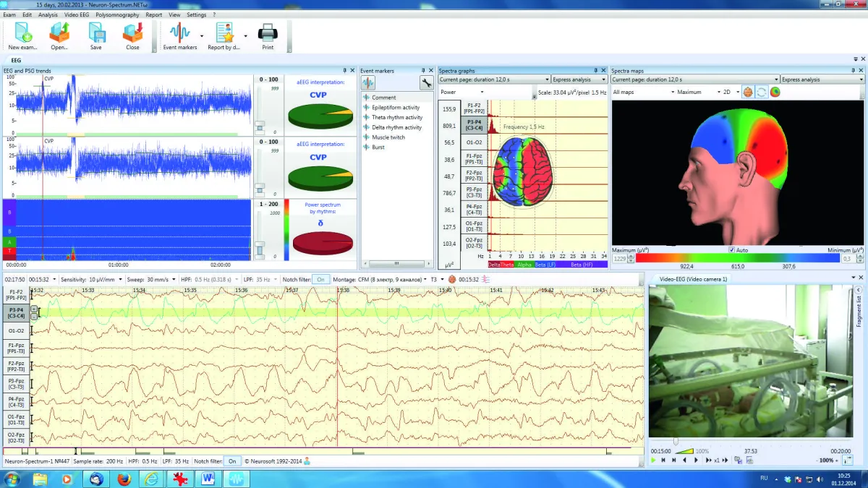
Task: Click the Print printer icon
Action: pyautogui.click(x=268, y=33)
